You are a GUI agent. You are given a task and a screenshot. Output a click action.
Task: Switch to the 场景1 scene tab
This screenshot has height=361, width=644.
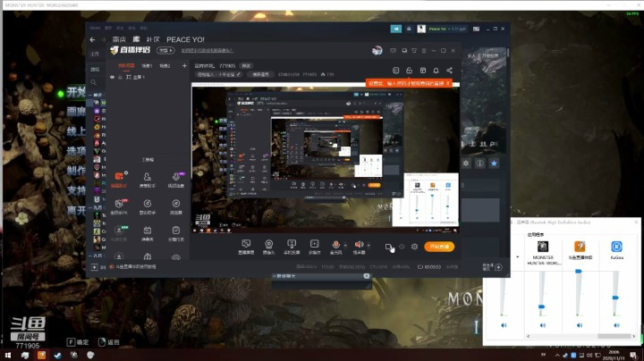tap(147, 65)
